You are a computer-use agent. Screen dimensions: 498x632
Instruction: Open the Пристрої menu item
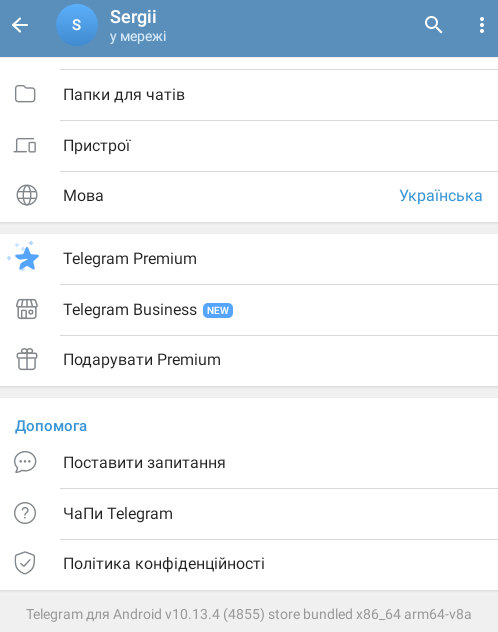tap(249, 146)
